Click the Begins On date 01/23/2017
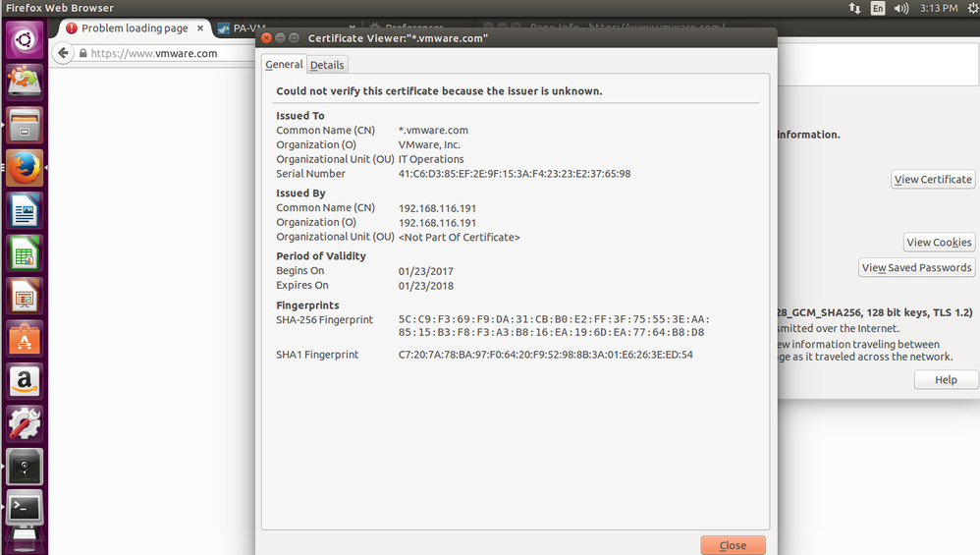Image resolution: width=980 pixels, height=555 pixels. coord(425,271)
